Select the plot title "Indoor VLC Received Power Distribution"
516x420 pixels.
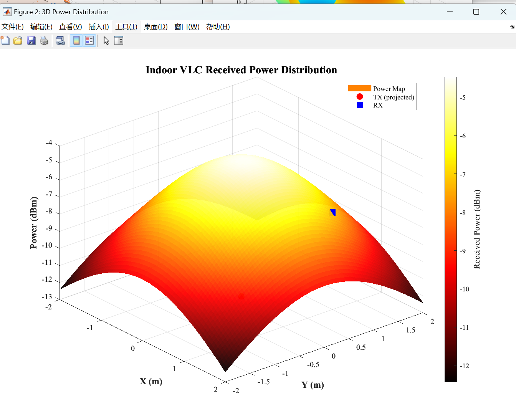point(241,70)
